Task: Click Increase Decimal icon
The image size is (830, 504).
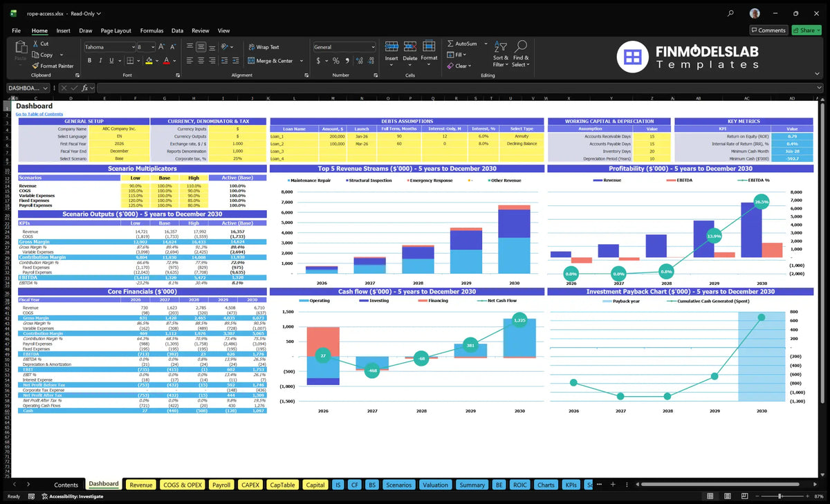Action: (359, 61)
